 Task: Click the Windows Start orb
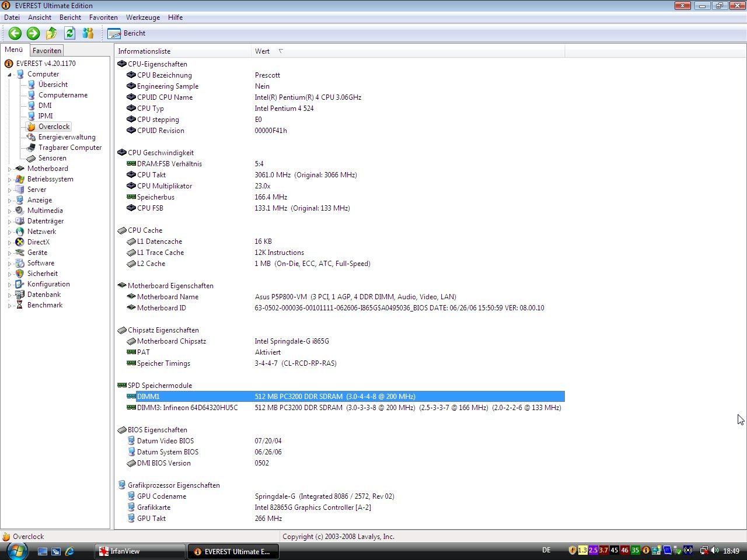pyautogui.click(x=16, y=551)
